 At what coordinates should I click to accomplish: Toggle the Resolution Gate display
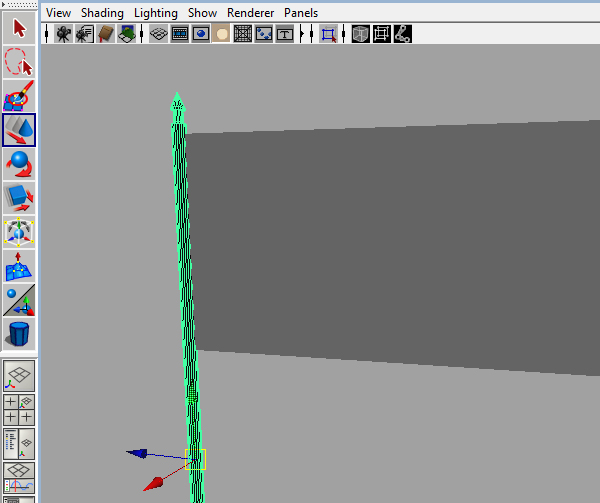pyautogui.click(x=201, y=34)
